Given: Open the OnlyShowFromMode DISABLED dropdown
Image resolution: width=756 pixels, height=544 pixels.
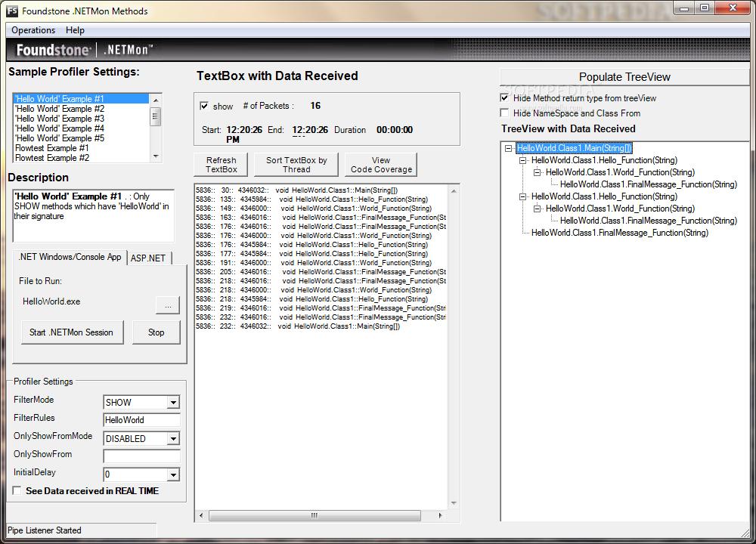Looking at the screenshot, I should (174, 438).
